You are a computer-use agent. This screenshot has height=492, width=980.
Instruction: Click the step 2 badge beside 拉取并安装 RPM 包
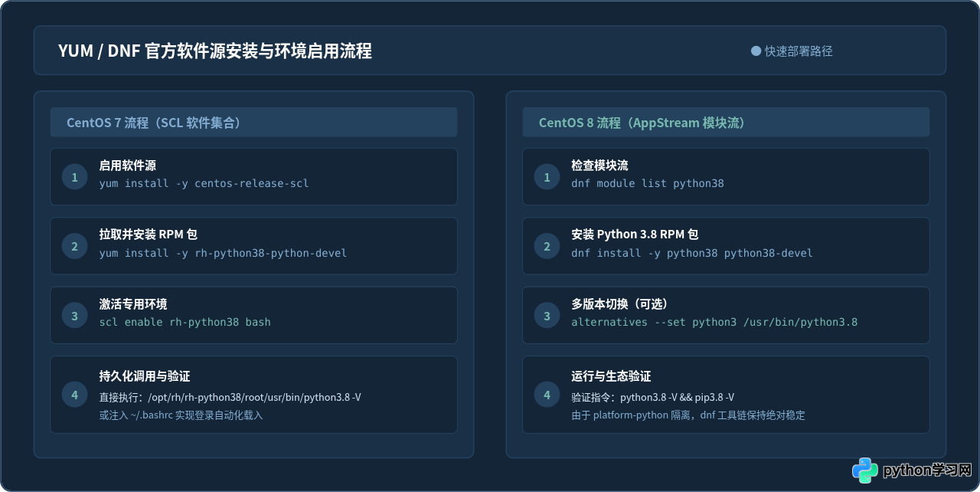[75, 246]
